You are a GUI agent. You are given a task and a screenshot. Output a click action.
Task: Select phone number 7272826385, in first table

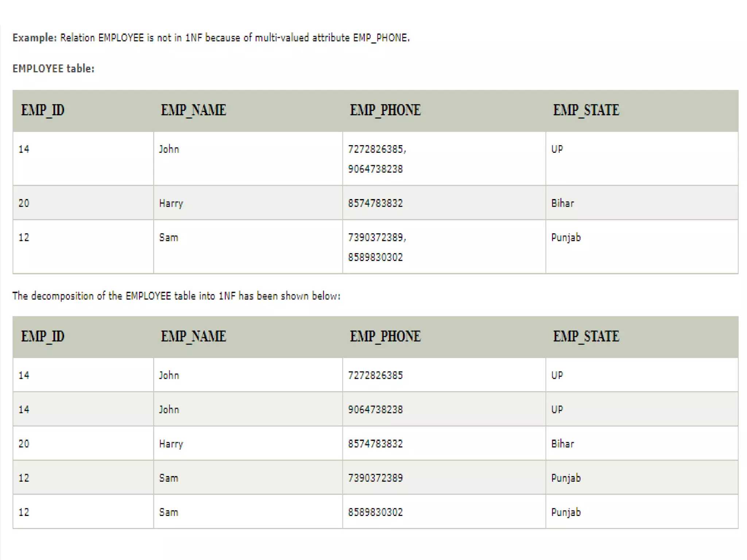376,149
